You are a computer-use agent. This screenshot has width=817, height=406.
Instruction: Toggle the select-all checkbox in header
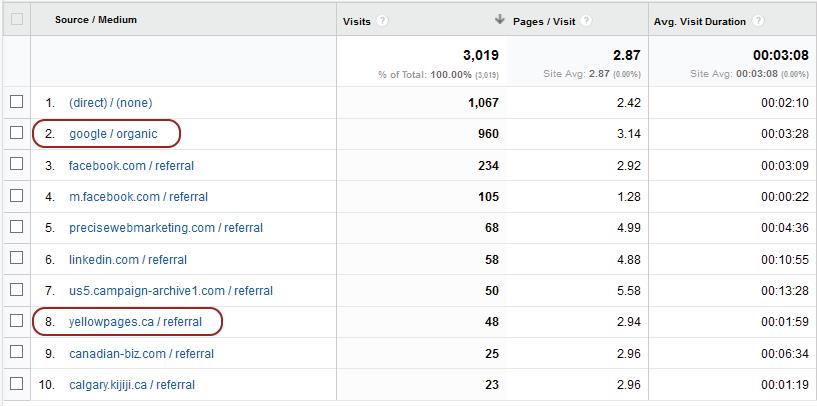(x=16, y=19)
